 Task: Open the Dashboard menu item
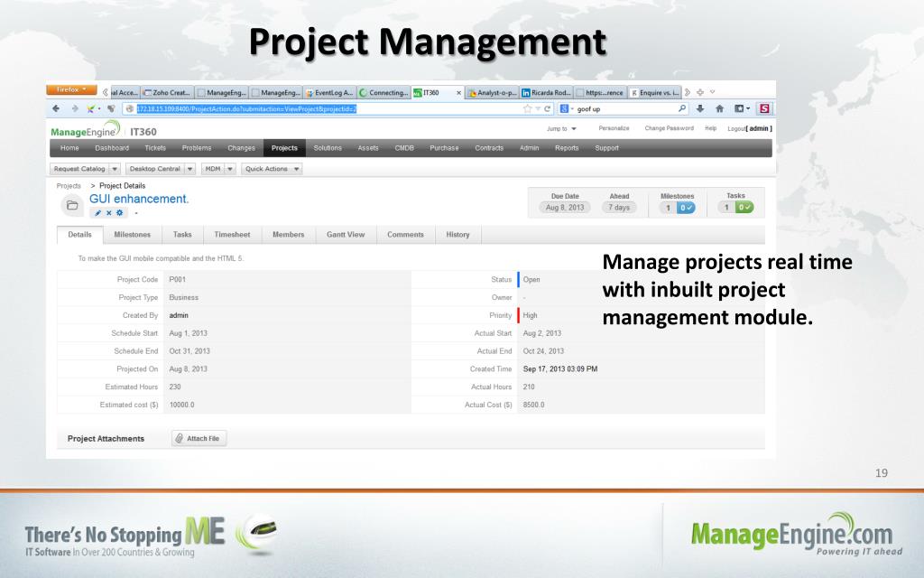(112, 148)
